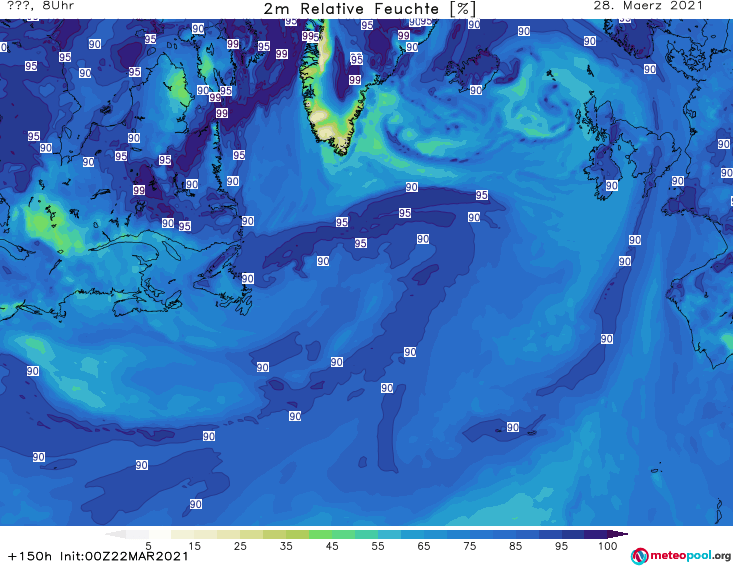Click the legend value '100'
The width and height of the screenshot is (733, 566).
point(608,546)
